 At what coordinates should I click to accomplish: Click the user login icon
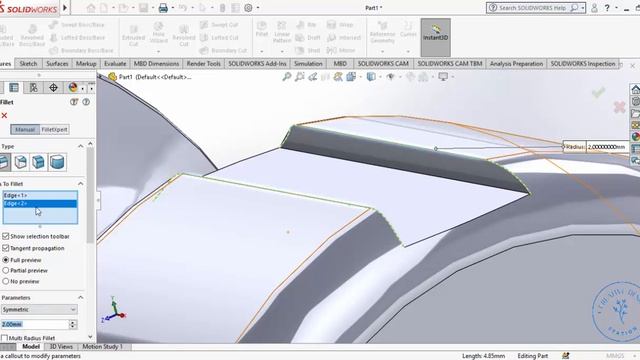[594, 8]
